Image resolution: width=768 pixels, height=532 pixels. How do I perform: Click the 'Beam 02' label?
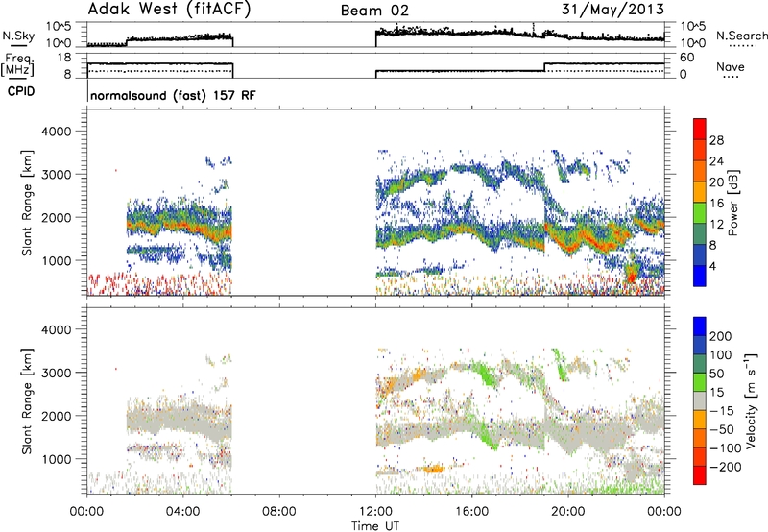coord(374,11)
